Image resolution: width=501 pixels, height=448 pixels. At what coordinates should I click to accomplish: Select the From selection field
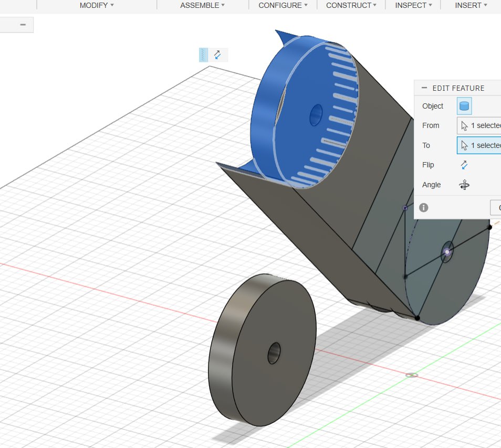coord(478,126)
